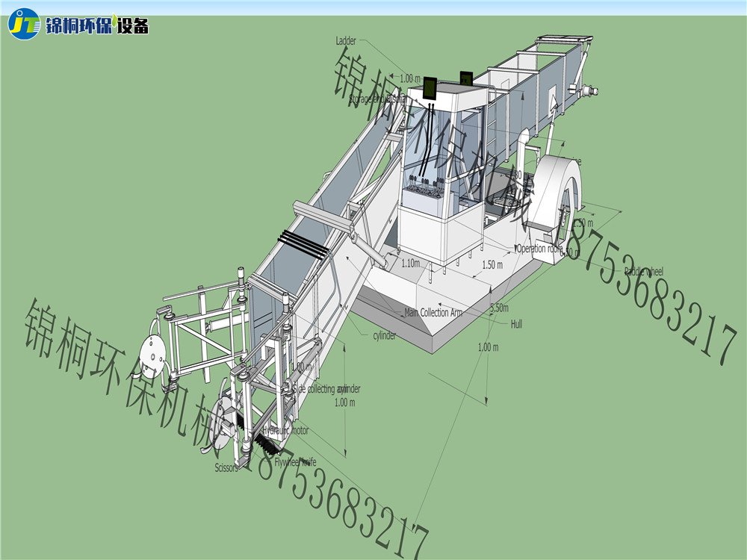
Task: Select the Scissors label text
Action: 226,468
